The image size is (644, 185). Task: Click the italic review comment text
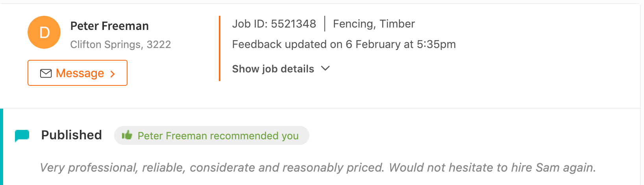tap(318, 168)
